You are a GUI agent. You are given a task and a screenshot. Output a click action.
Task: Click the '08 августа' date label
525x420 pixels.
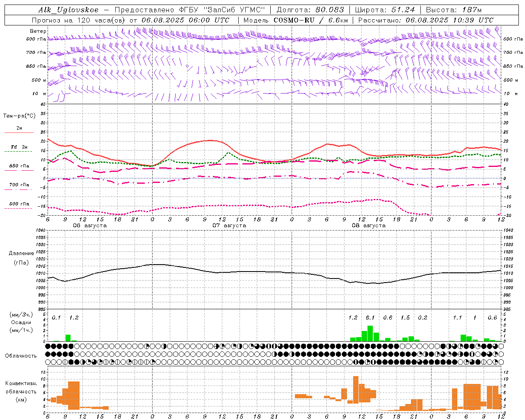coord(369,226)
